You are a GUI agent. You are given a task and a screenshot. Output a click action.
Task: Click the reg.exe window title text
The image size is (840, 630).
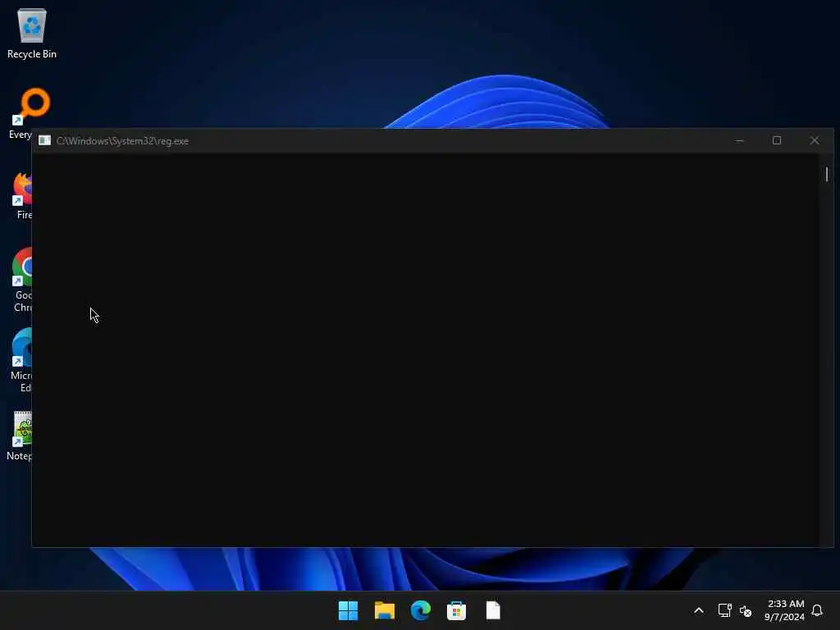click(123, 141)
